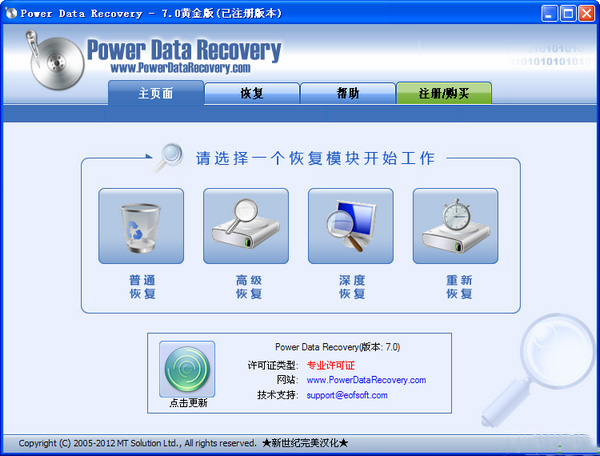The height and width of the screenshot is (456, 600).
Task: Maximize the Power Data Recovery window
Action: [x=568, y=14]
